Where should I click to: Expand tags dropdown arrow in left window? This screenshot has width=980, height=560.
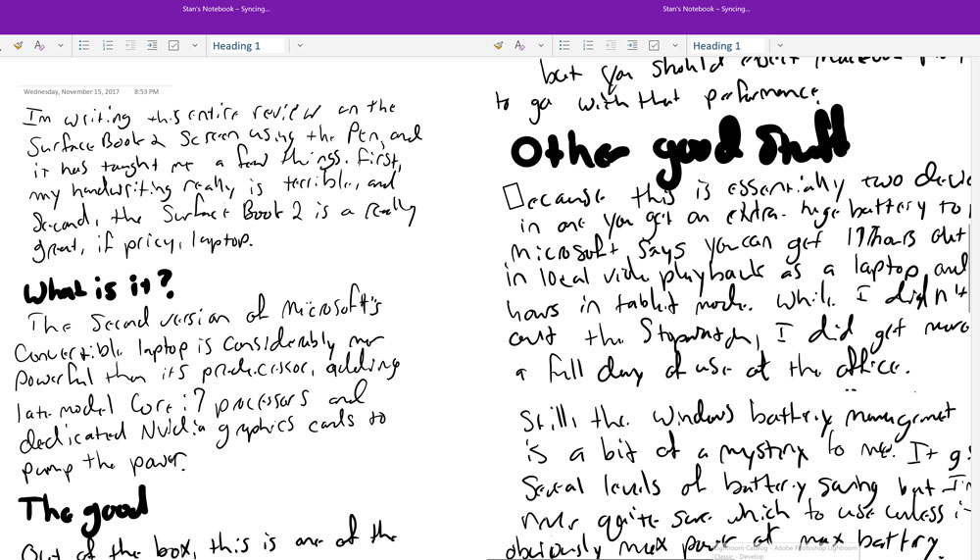[195, 45]
